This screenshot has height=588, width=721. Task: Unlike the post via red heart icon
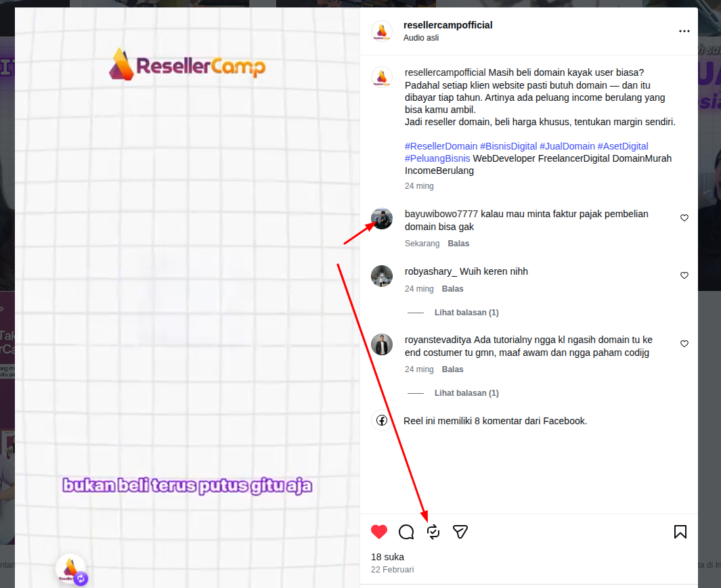tap(379, 531)
